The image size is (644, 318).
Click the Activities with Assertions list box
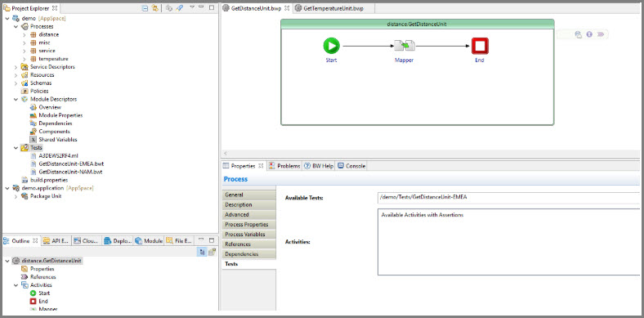509,242
